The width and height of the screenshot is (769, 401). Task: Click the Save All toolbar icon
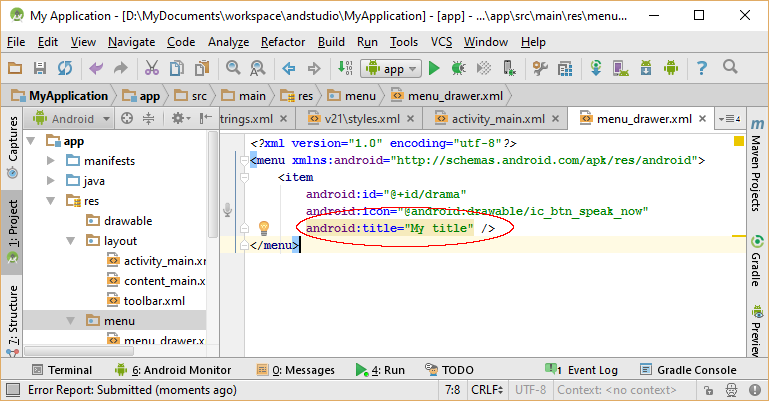click(40, 68)
